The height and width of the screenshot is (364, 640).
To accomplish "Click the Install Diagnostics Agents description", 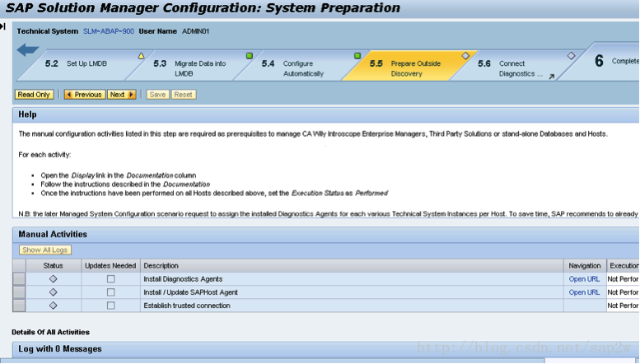I will tap(183, 279).
